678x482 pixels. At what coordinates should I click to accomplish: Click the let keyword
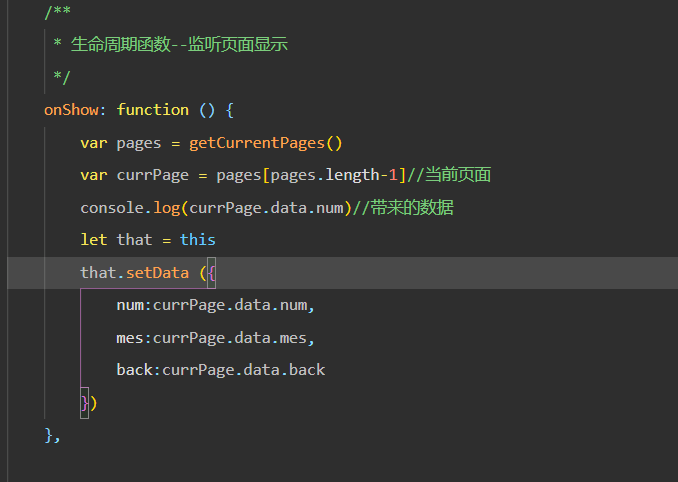(94, 239)
